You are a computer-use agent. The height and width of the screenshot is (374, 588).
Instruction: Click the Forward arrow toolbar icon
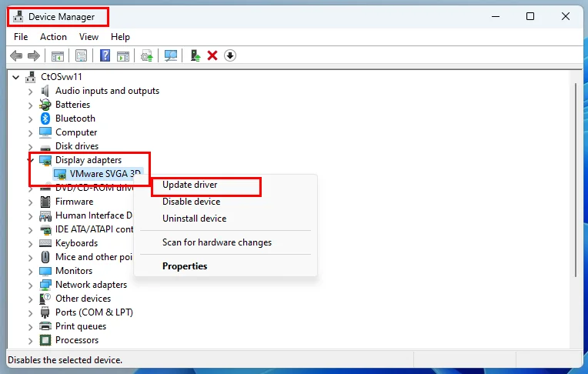pos(33,55)
